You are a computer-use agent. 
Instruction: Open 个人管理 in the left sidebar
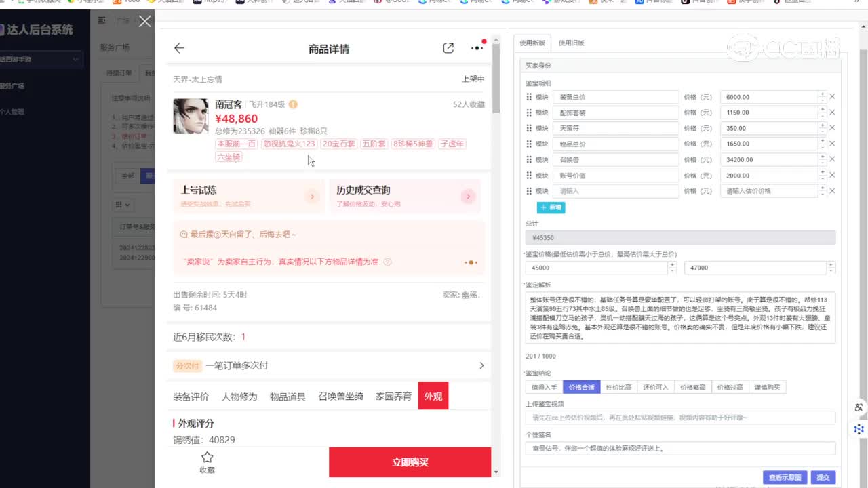[x=12, y=112]
